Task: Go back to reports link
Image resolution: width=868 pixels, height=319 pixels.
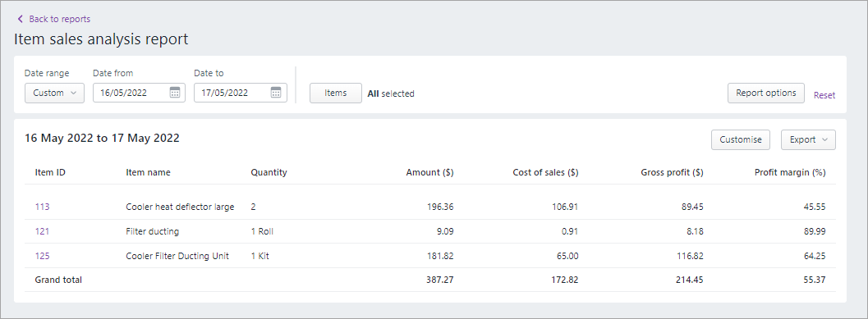Action: point(60,19)
